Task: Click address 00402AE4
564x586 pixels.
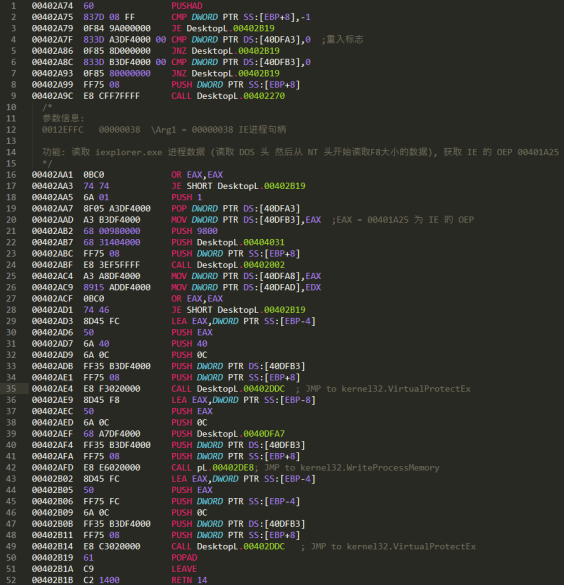Action: (x=52, y=389)
